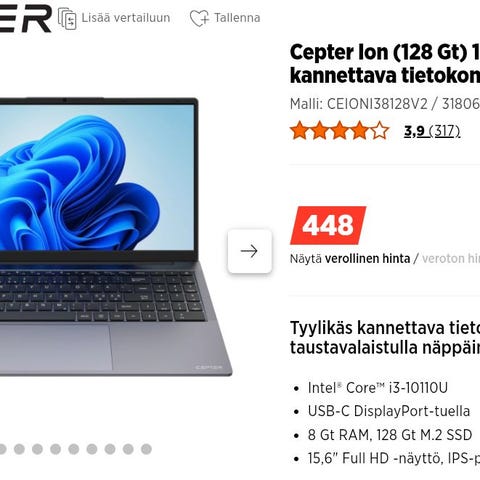
Task: Open the Lisää vertailuun compare link
Action: tap(126, 18)
